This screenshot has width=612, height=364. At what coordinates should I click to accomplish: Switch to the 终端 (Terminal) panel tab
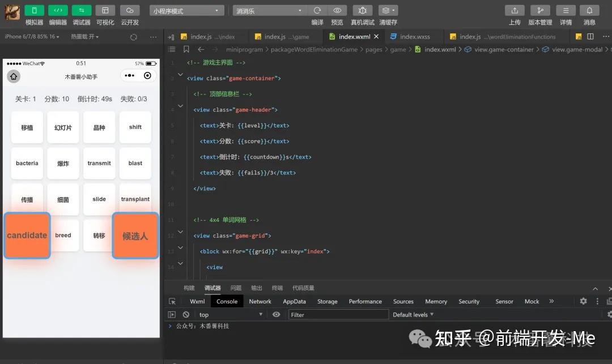click(277, 288)
